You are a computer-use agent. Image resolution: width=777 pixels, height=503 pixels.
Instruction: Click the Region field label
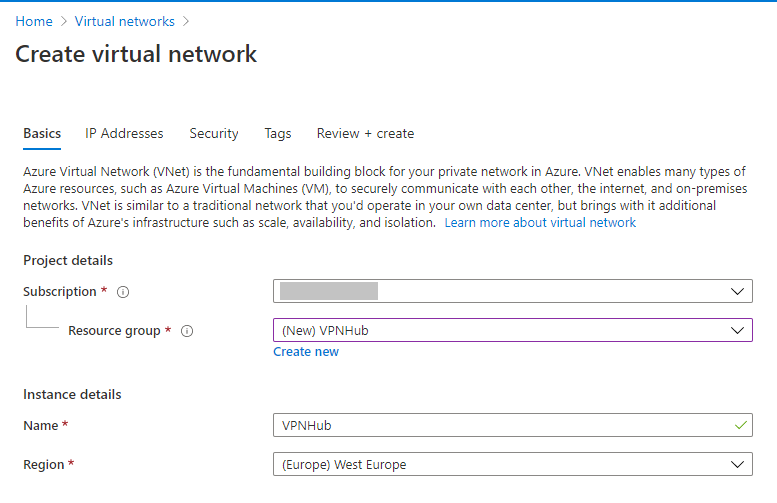pos(44,465)
